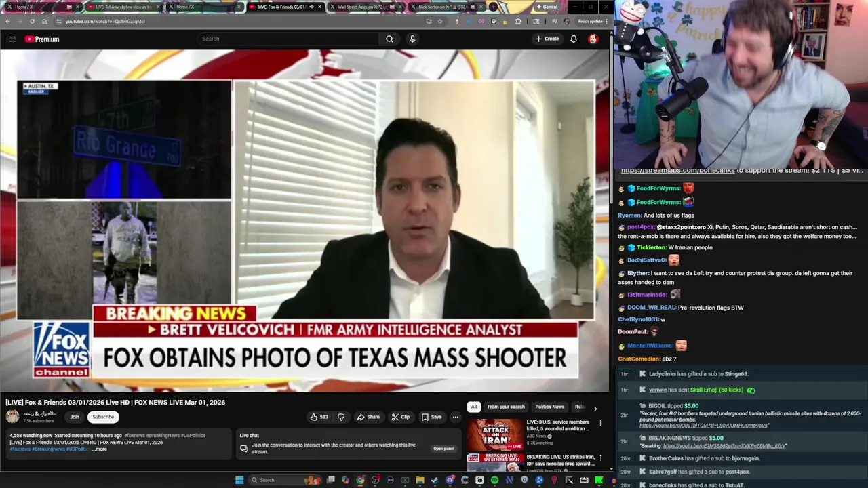Click the browser address bar URL

[105, 21]
